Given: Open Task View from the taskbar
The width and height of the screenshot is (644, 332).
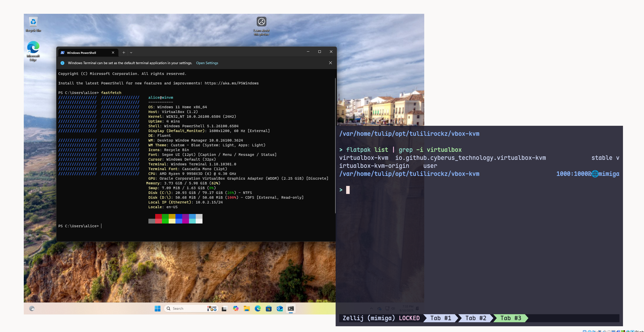Looking at the screenshot, I should pyautogui.click(x=224, y=308).
